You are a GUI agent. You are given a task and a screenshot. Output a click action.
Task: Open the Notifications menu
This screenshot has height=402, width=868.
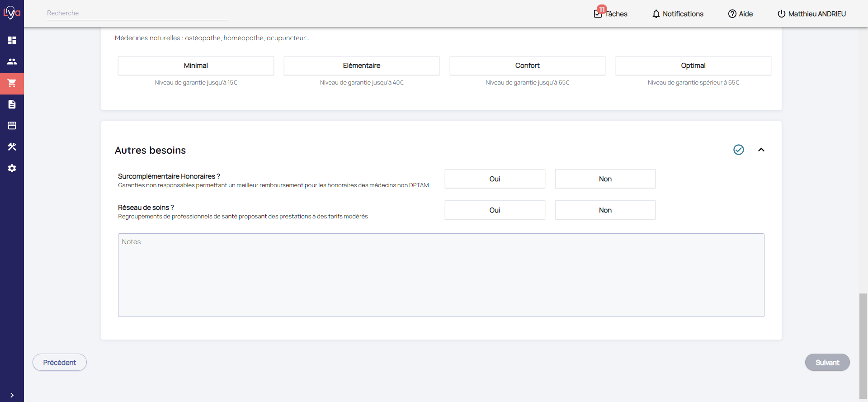(678, 14)
